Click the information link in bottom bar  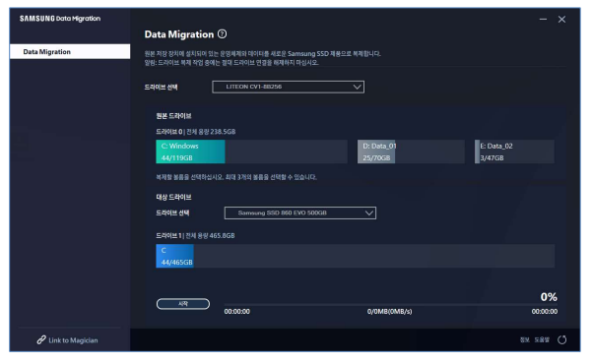pyautogui.click(x=525, y=339)
